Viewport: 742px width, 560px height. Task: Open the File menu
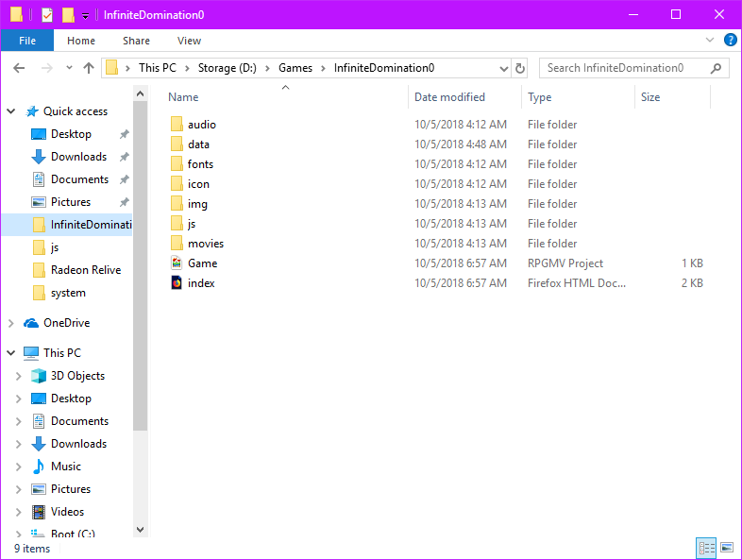pos(27,41)
